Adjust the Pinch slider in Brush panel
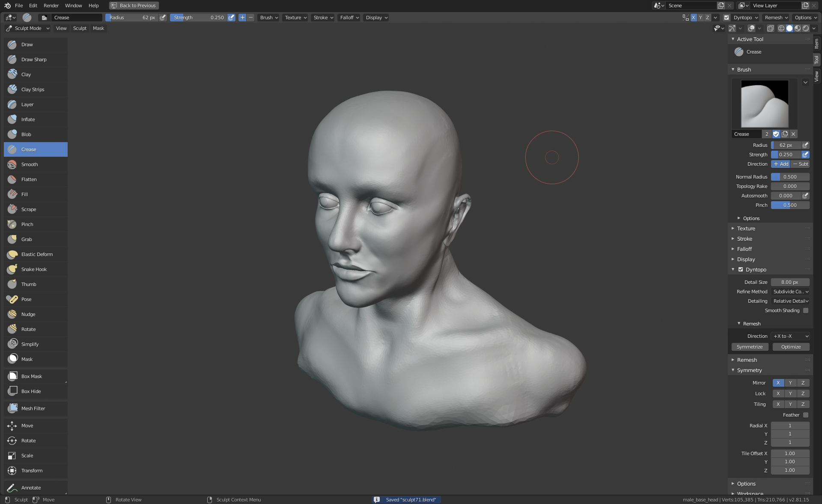The height and width of the screenshot is (504, 822). point(790,205)
